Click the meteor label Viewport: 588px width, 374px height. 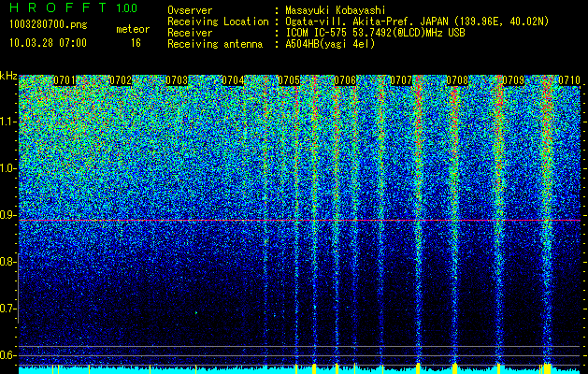click(133, 29)
